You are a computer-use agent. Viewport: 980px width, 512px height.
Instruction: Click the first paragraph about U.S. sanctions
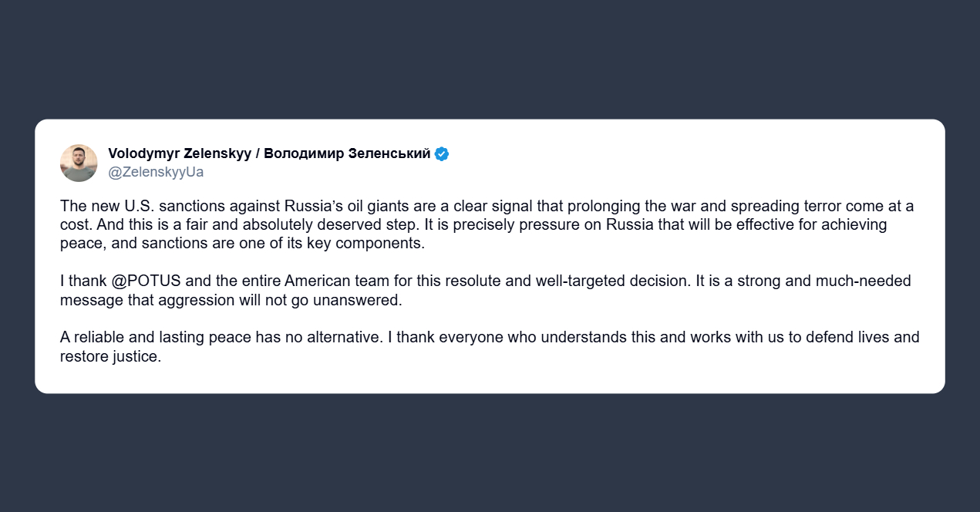click(x=486, y=225)
